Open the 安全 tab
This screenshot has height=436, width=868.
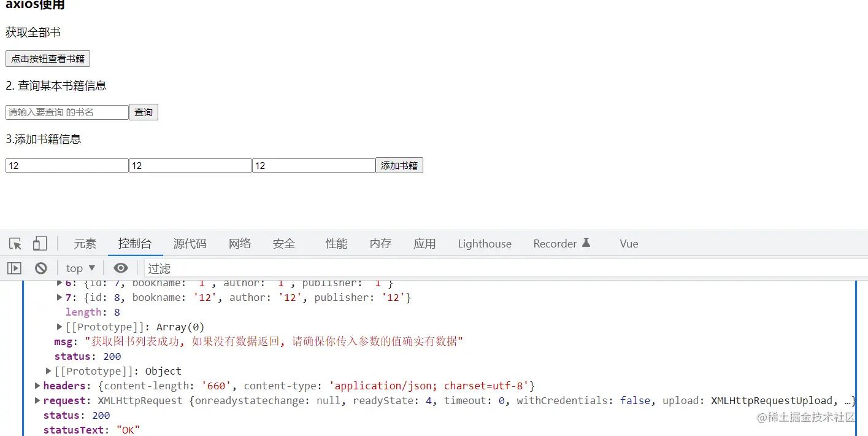coord(284,244)
